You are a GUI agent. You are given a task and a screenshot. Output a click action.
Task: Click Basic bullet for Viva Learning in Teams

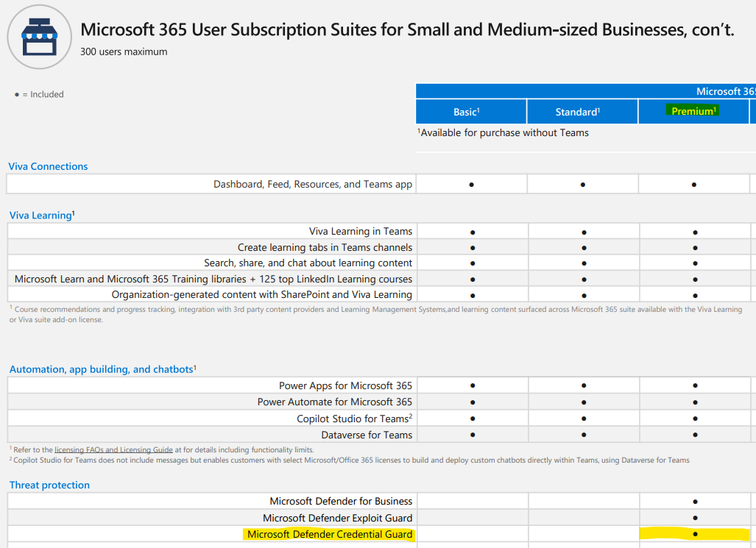[x=473, y=232]
